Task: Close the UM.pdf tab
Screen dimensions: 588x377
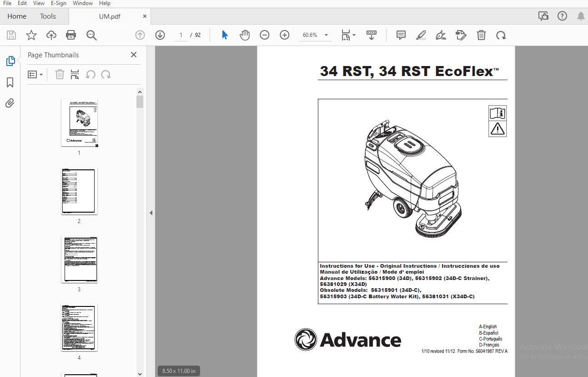Action: coord(145,16)
